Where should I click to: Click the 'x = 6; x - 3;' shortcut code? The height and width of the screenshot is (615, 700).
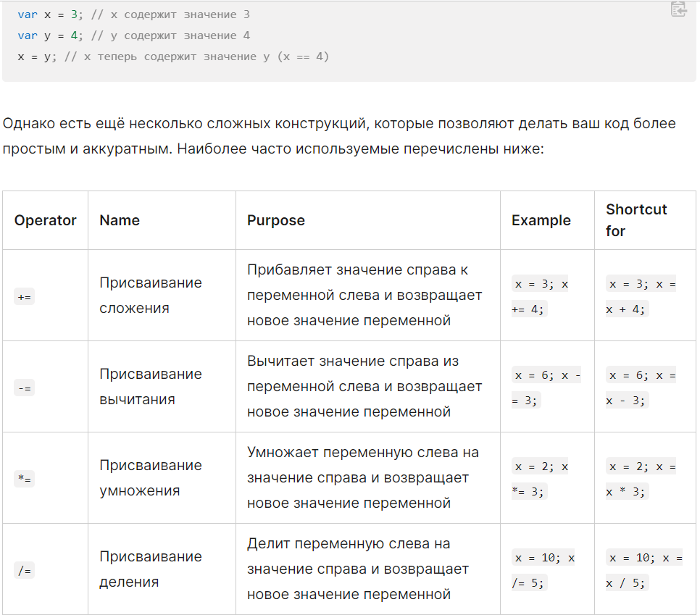point(641,388)
